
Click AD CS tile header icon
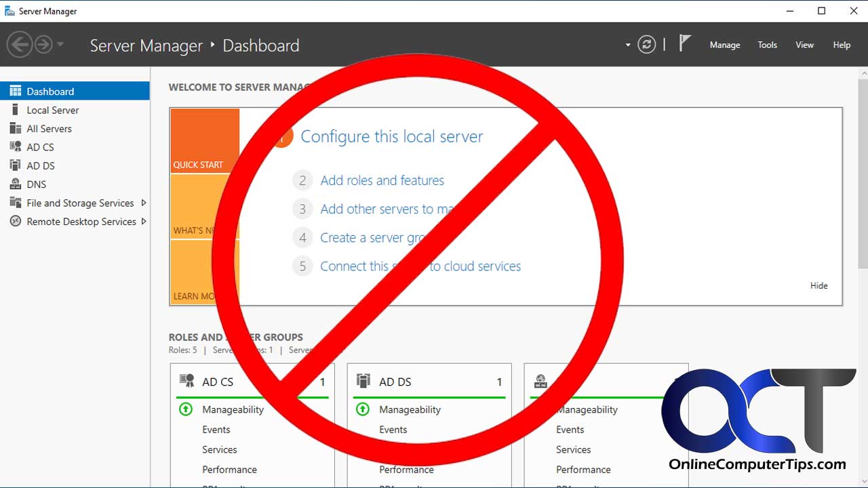187,381
